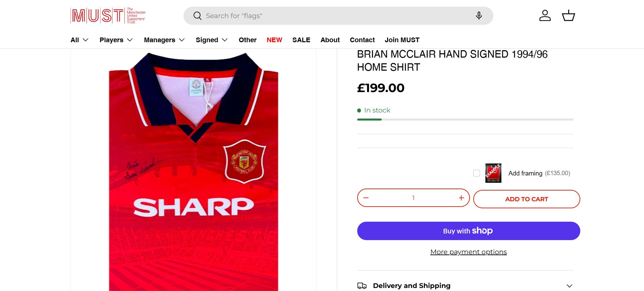644x291 pixels.
Task: Open the Players dropdown menu
Action: (x=116, y=40)
